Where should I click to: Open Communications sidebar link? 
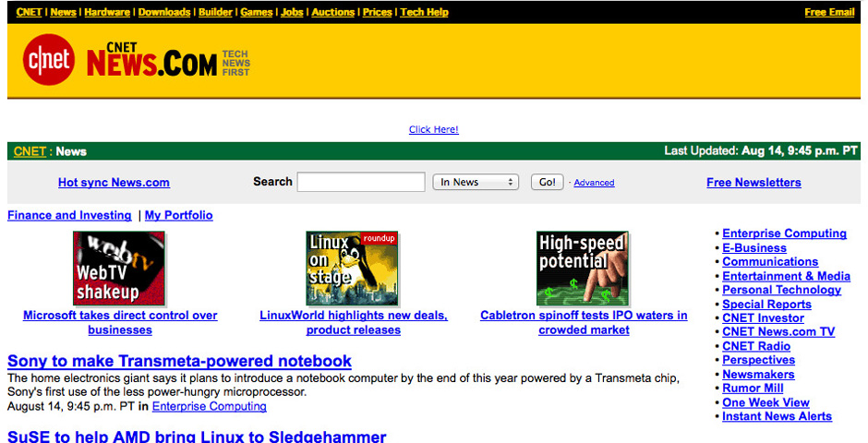[x=770, y=261]
